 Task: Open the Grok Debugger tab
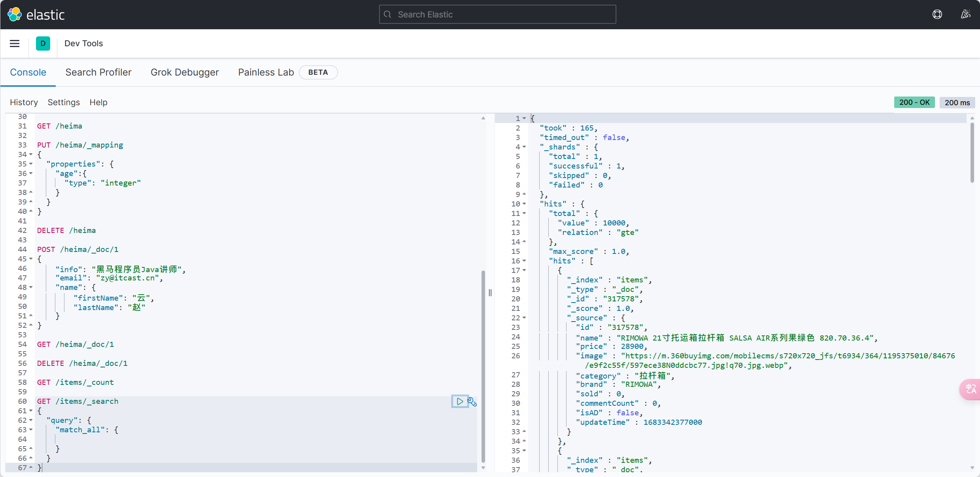(185, 72)
